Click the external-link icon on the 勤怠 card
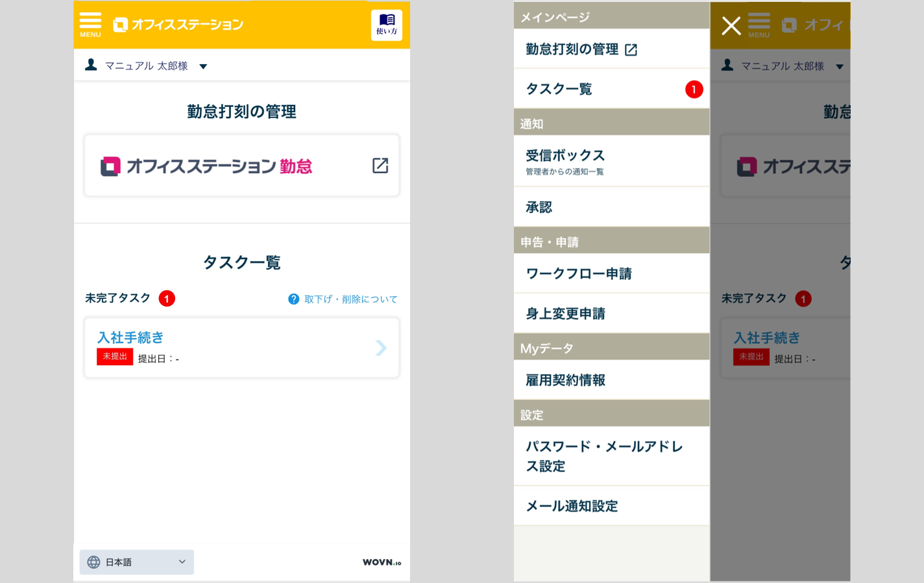 [x=380, y=165]
